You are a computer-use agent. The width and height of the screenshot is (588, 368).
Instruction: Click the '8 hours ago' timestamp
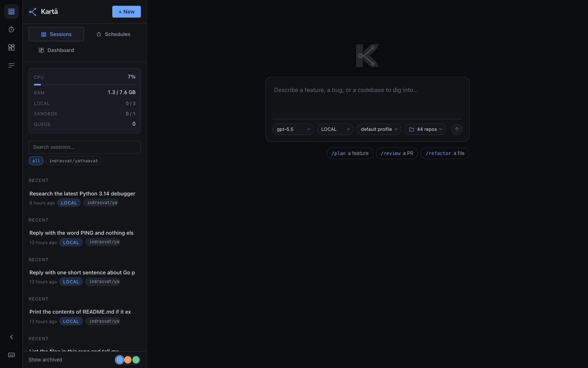tap(42, 203)
